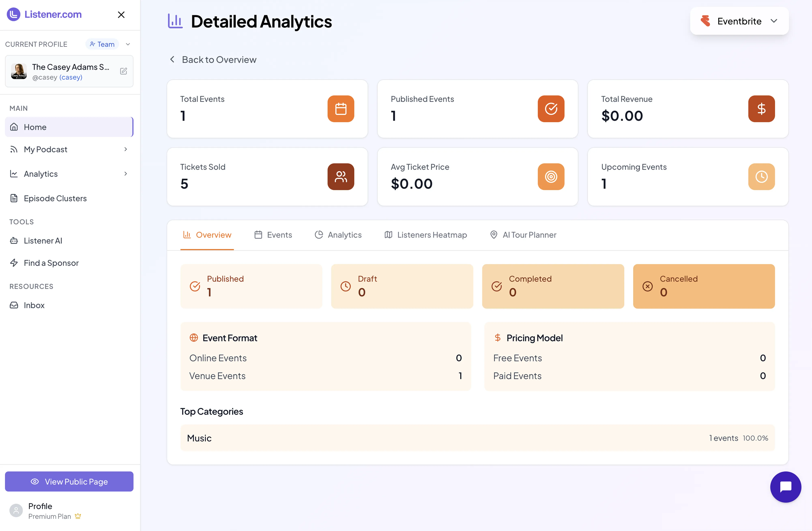Open Episode Clusters via its document icon
The height and width of the screenshot is (531, 812).
pos(14,198)
